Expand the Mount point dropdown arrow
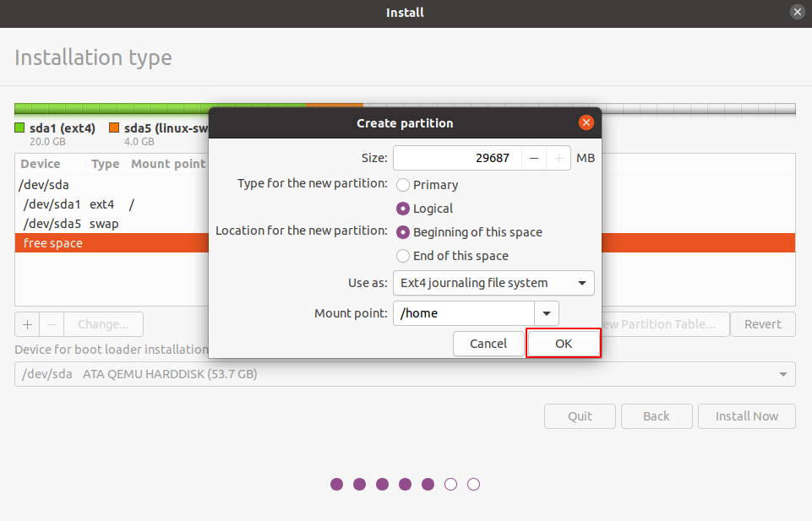This screenshot has width=812, height=521. click(x=547, y=313)
